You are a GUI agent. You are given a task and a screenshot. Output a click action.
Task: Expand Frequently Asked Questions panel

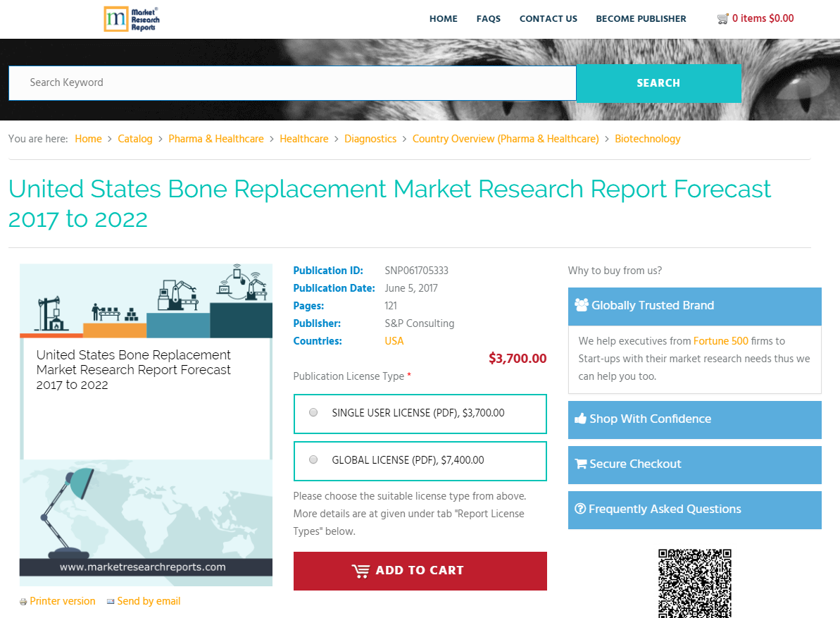[x=694, y=509]
